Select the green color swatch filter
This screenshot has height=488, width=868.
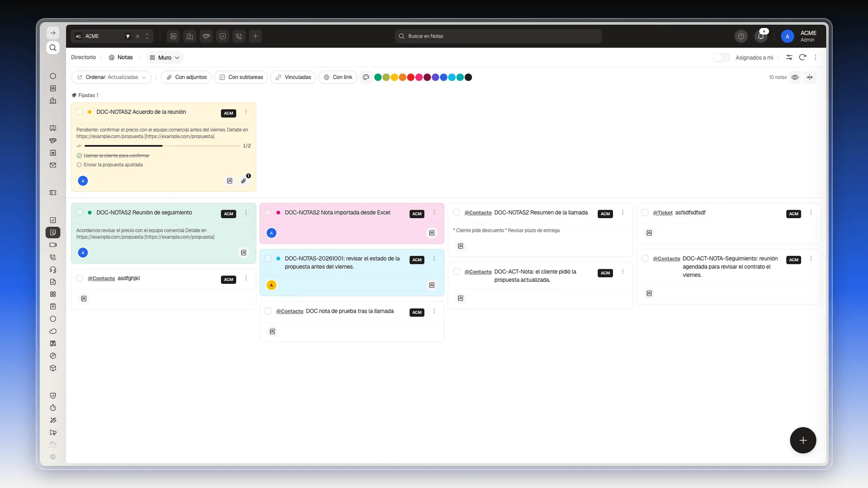tap(378, 77)
